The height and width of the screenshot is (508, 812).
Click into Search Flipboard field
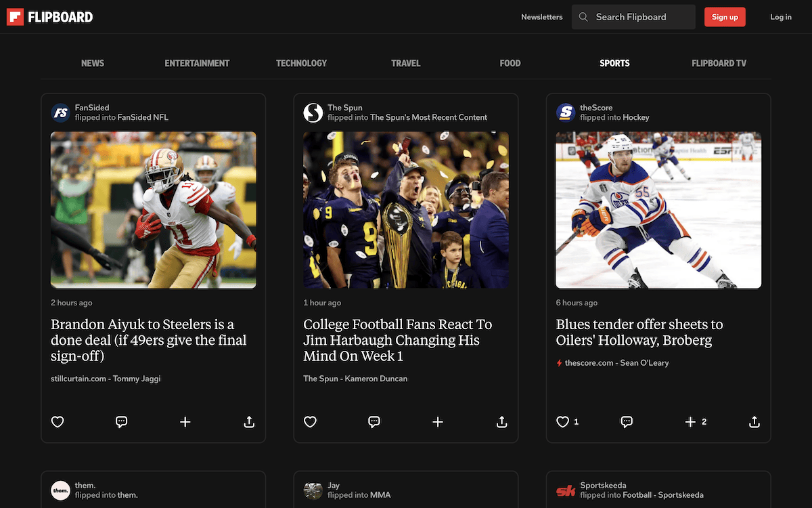[633, 17]
